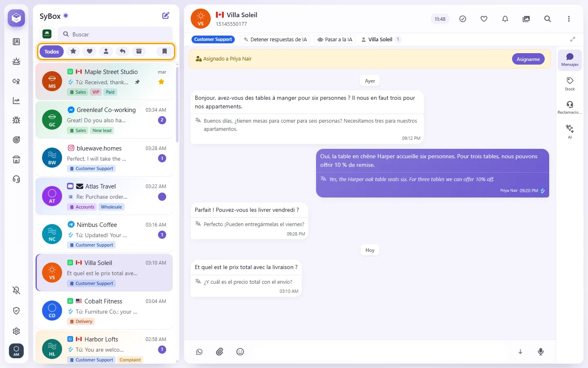
Task: Open the Greenleaf Co-working chat
Action: click(x=104, y=120)
